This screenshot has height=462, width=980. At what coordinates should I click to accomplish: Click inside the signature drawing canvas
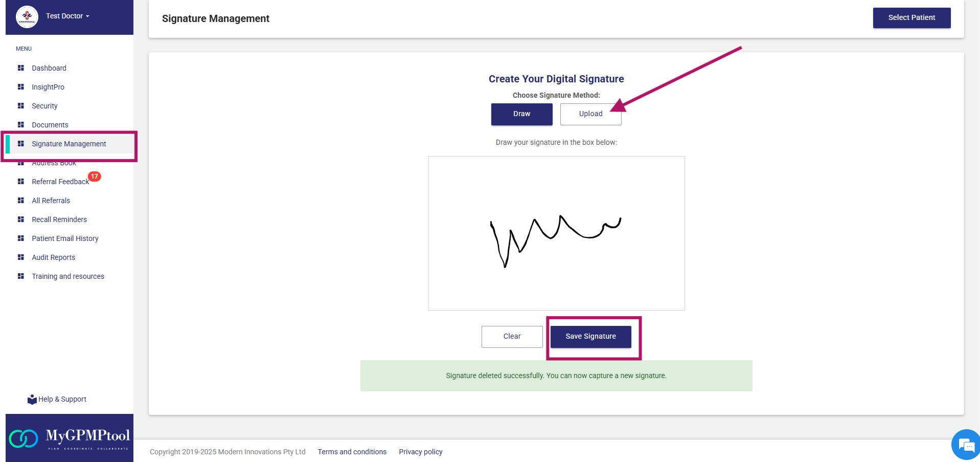[556, 276]
